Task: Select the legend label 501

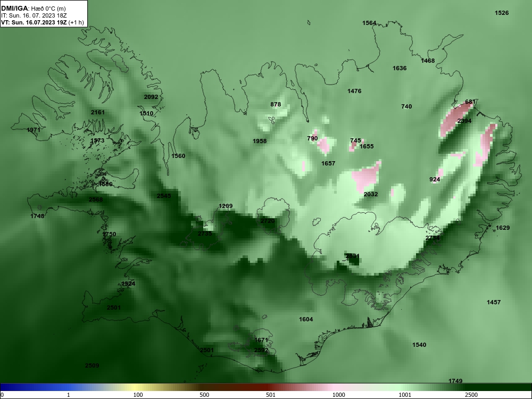Action: (270, 395)
